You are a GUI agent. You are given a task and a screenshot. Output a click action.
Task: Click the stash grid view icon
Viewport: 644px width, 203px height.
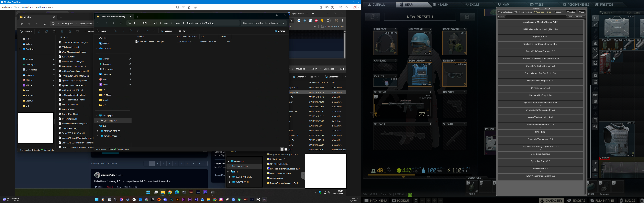click(595, 18)
